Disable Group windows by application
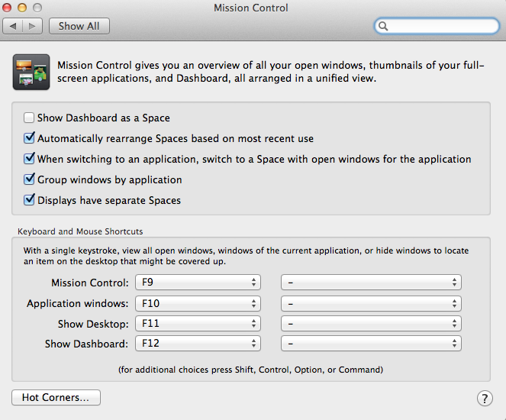 coord(29,179)
